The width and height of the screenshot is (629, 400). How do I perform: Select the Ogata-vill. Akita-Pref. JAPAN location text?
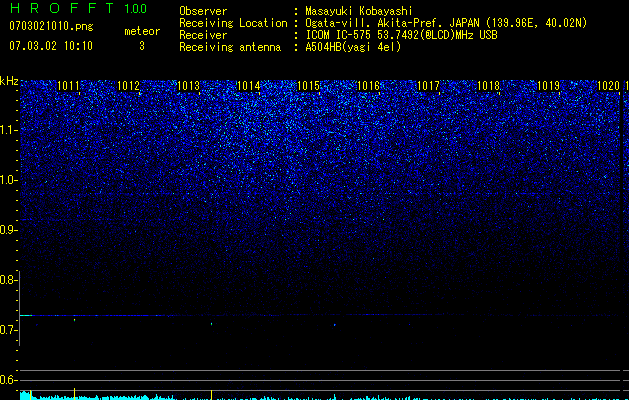point(446,23)
